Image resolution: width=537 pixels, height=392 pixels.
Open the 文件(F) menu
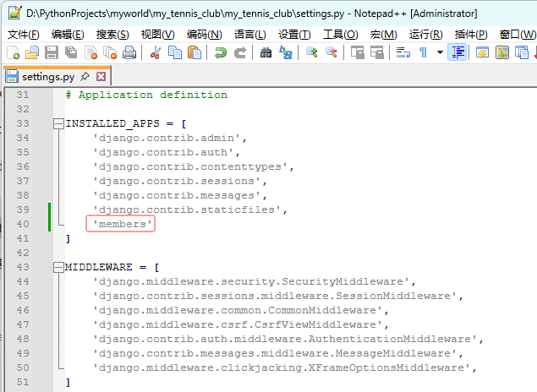[24, 35]
